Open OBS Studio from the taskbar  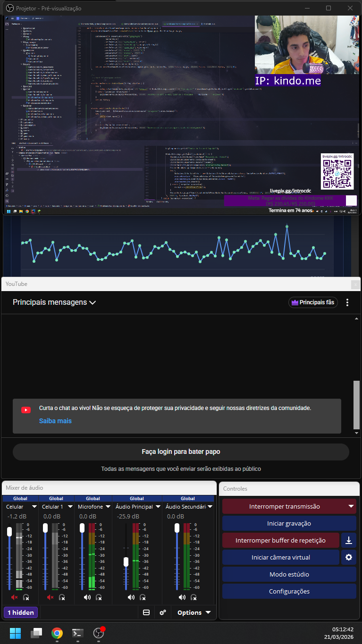[x=99, y=633]
